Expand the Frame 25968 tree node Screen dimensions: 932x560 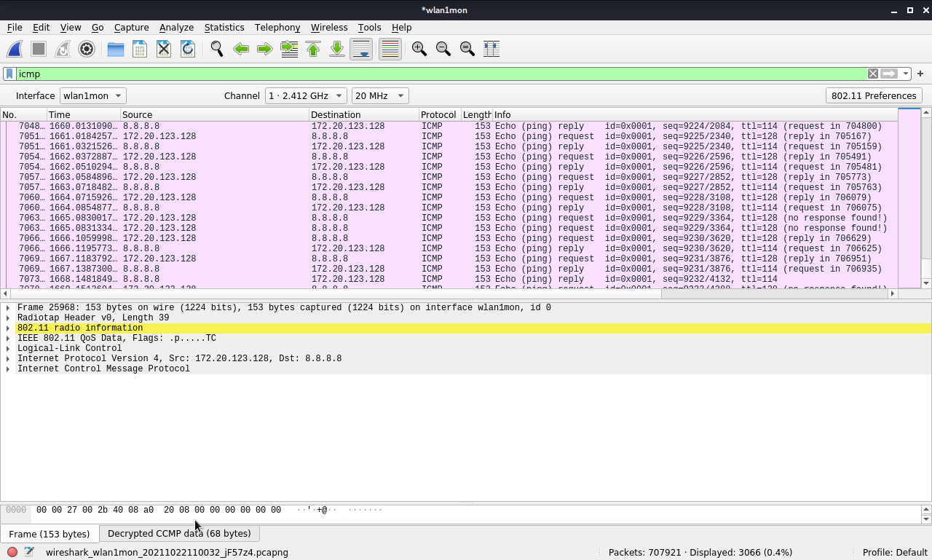(8, 307)
